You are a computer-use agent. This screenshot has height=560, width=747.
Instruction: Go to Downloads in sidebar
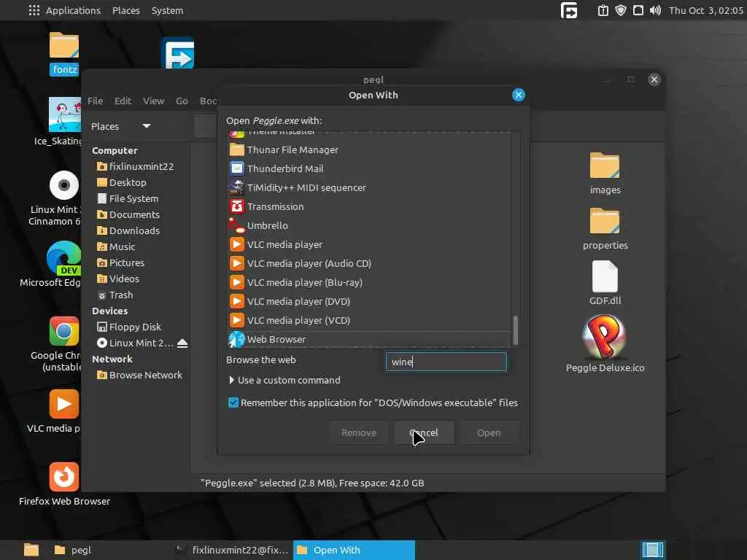pos(128,230)
